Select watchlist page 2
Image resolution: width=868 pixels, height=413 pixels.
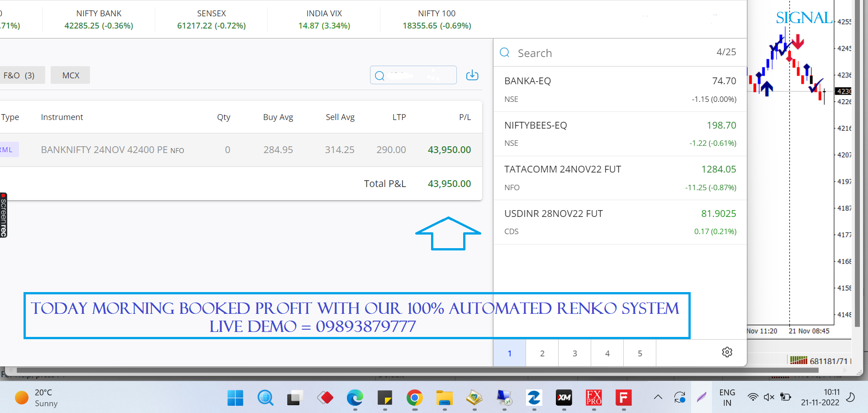(542, 353)
